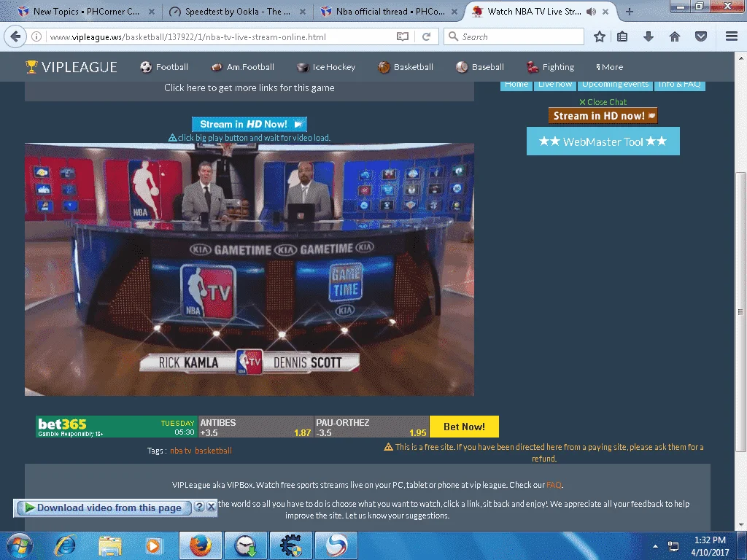Open Football category in site nav
The height and width of the screenshot is (560, 747).
click(x=164, y=67)
